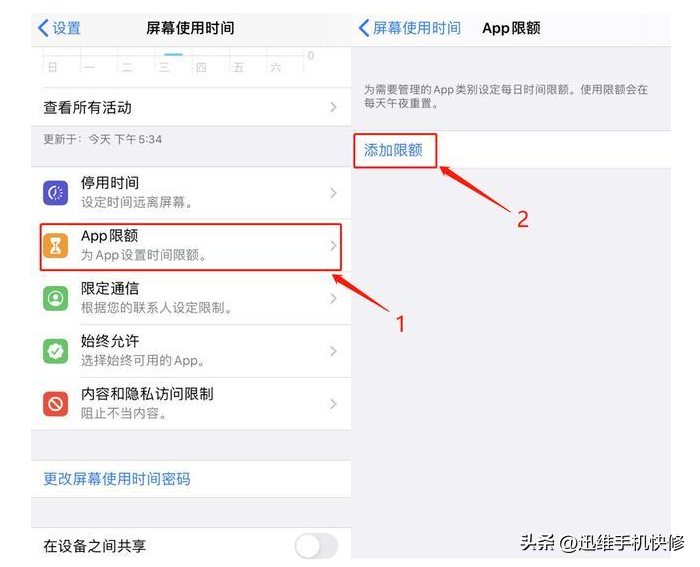700x567 pixels.
Task: Tap the orange hourglass App限额 icon
Action: [x=55, y=246]
